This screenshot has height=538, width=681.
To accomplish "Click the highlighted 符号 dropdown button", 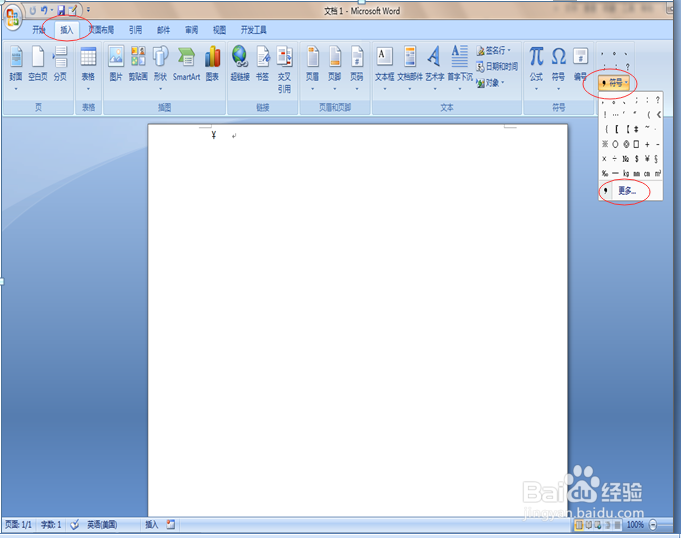I will tap(614, 83).
